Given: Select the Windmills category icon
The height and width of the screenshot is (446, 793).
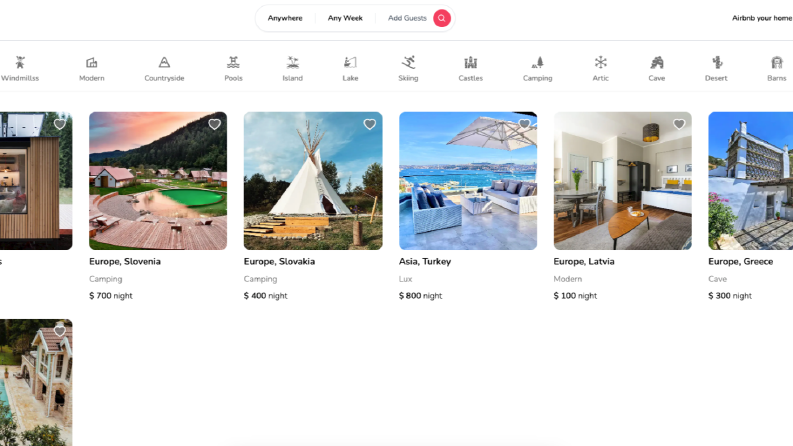Looking at the screenshot, I should [x=20, y=63].
